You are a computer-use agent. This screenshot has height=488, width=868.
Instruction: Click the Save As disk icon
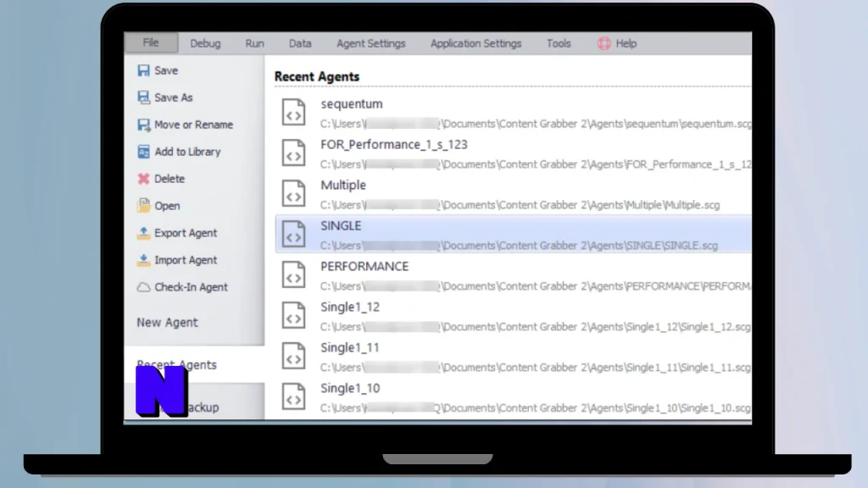[143, 97]
